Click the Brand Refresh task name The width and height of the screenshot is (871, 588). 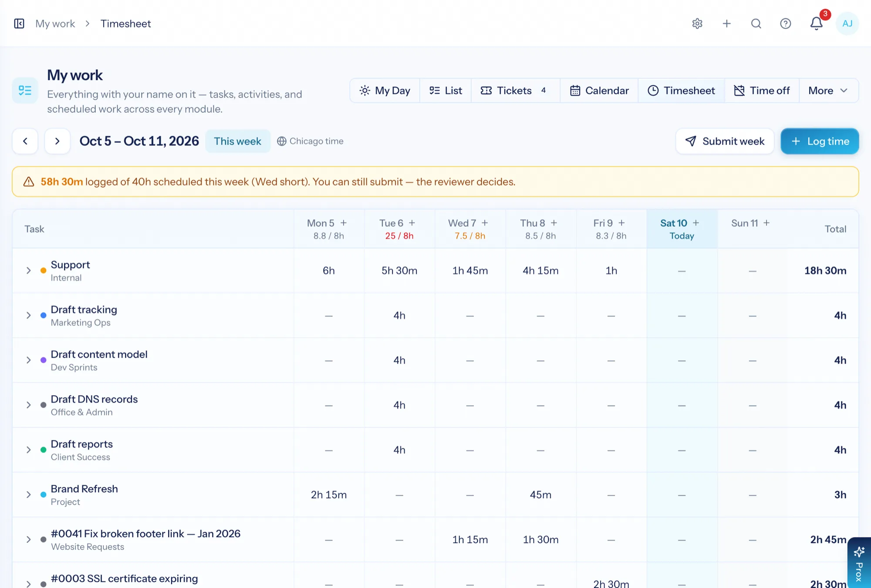(x=84, y=488)
